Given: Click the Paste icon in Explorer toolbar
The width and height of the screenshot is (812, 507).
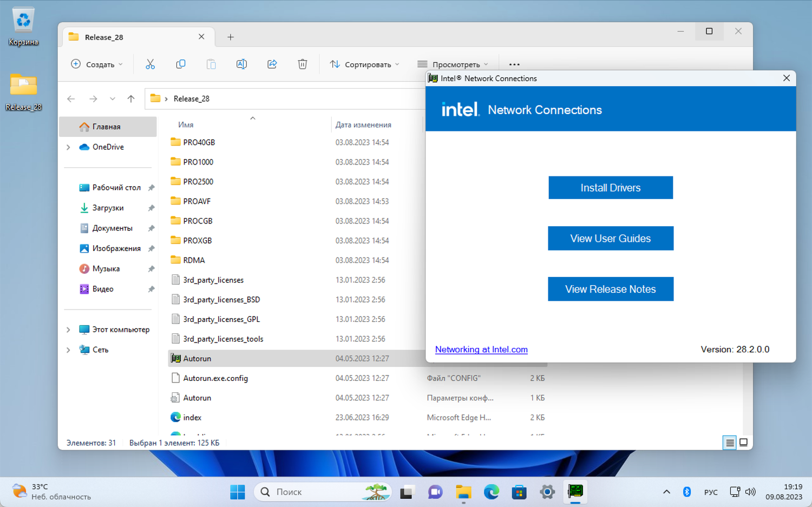Looking at the screenshot, I should coord(211,64).
